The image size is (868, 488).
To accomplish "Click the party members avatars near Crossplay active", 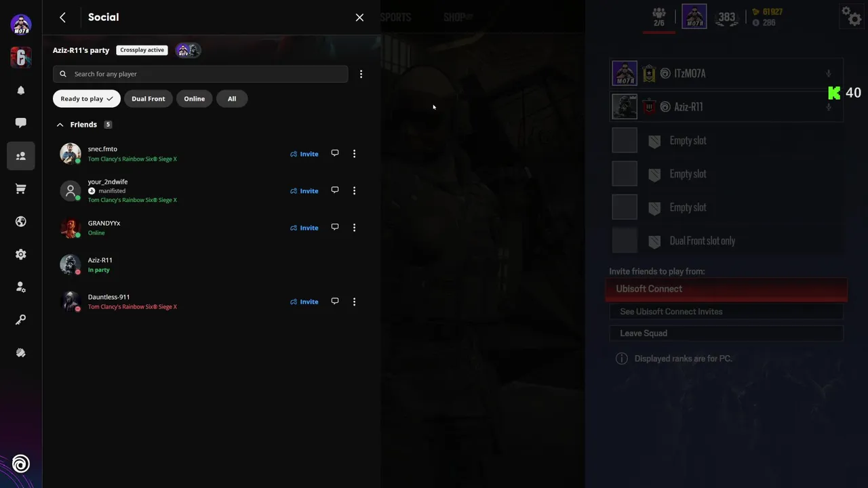I will tap(188, 50).
